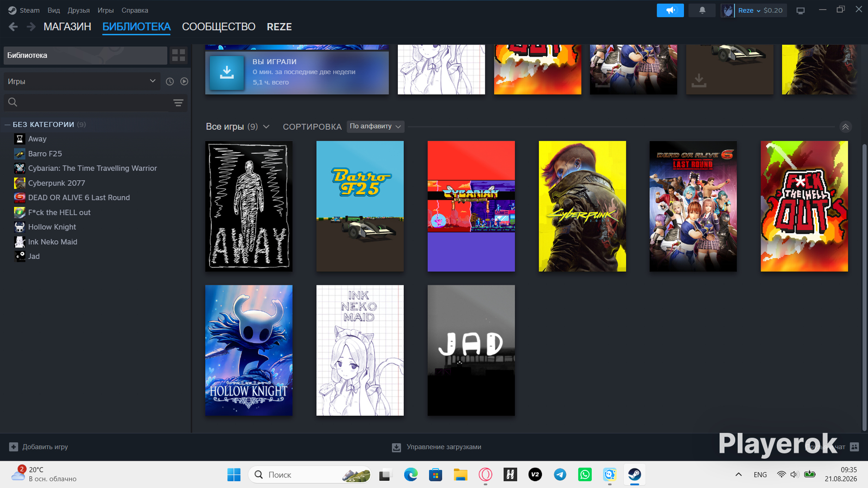The image size is (868, 488).
Task: Switch to the БИБЛИОТЕКА tab
Action: pyautogui.click(x=136, y=27)
